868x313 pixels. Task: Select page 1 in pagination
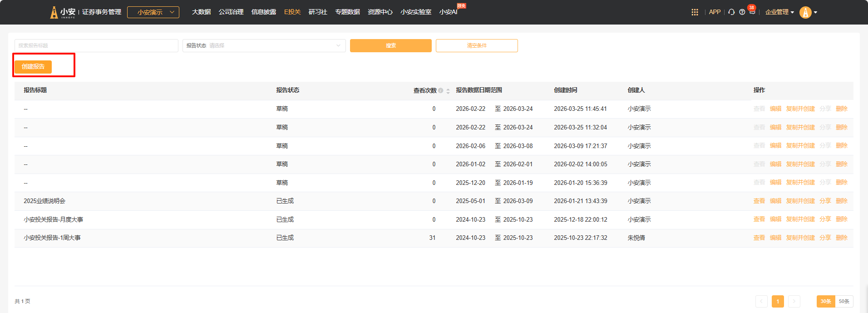778,301
